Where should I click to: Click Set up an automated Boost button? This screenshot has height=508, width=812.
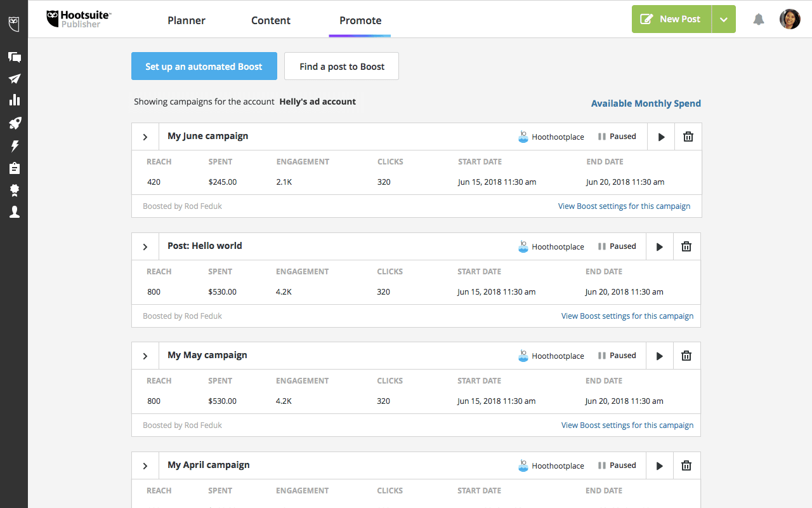204,67
